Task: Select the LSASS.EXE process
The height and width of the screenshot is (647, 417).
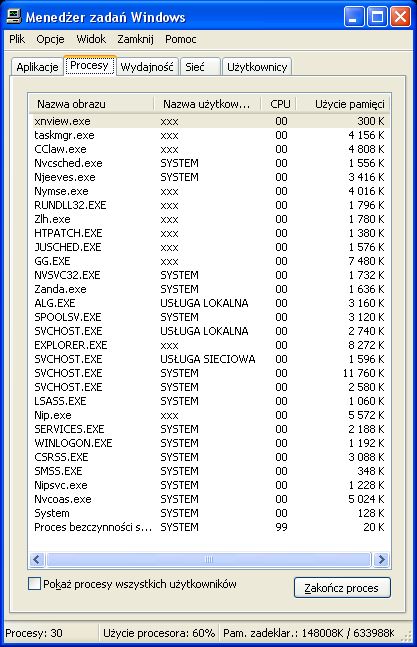Action: (x=209, y=401)
